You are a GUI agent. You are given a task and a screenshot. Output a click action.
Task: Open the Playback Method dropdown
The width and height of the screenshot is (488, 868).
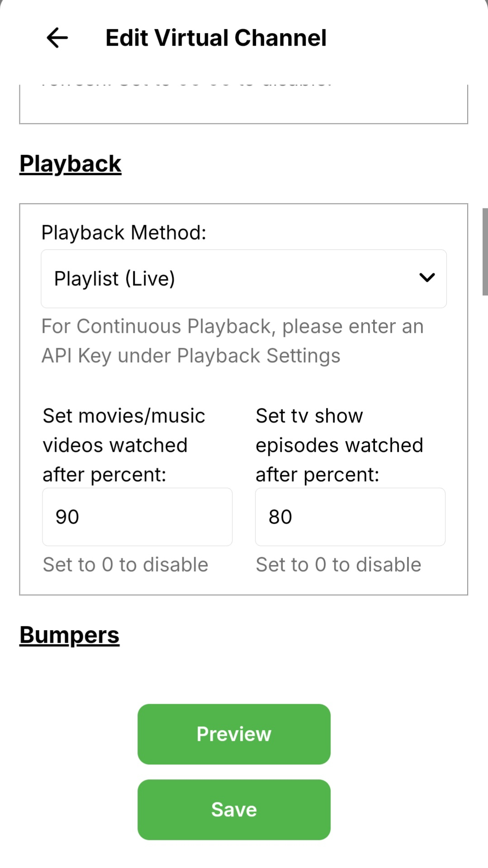tap(243, 279)
